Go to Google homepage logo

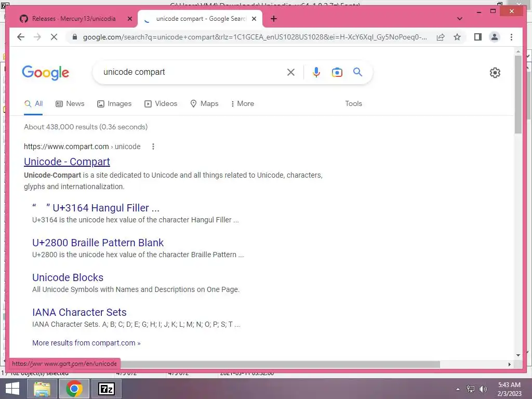click(46, 73)
